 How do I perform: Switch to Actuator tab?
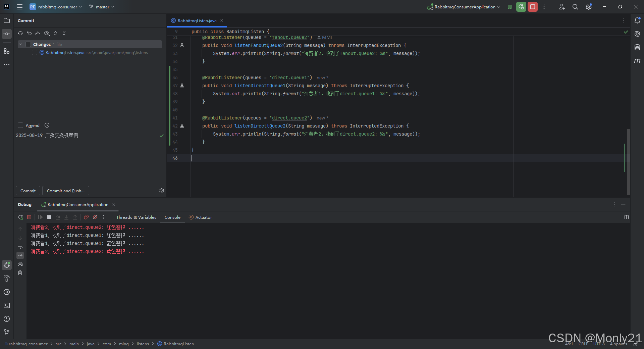pos(200,217)
